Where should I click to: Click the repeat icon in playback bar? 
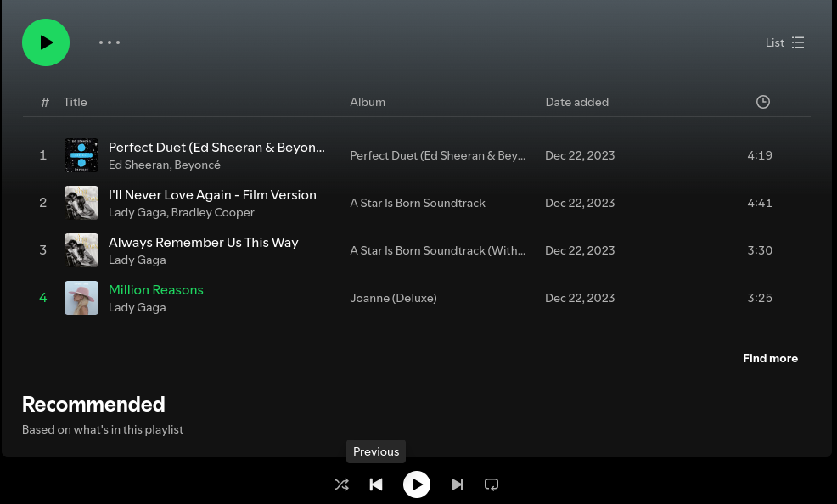pos(492,484)
